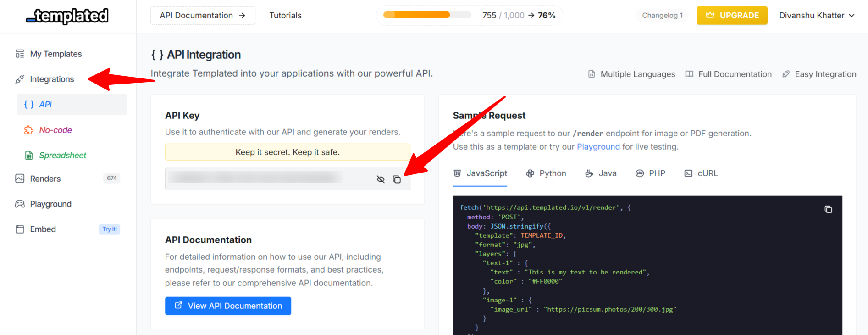
Task: Open Integrations in sidebar
Action: (52, 79)
